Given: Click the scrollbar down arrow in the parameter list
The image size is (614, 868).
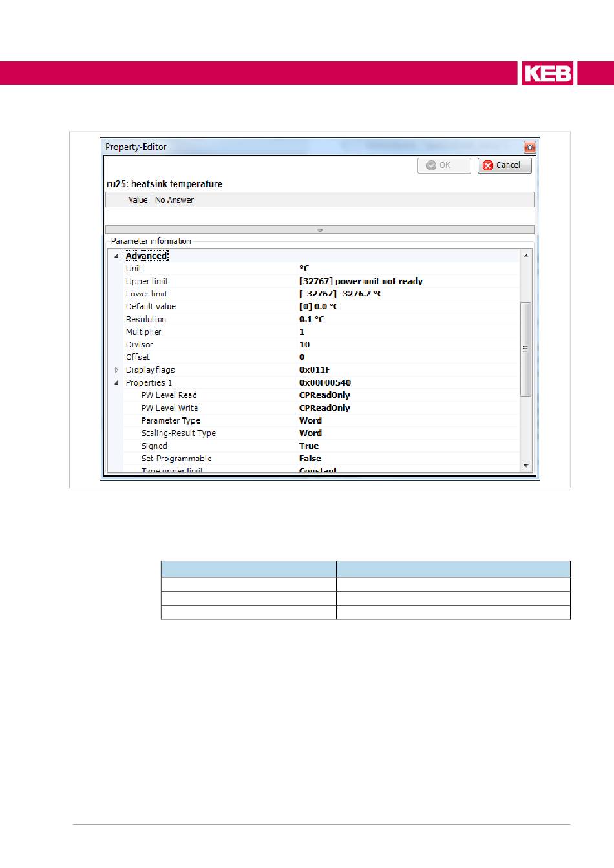Looking at the screenshot, I should pos(525,466).
